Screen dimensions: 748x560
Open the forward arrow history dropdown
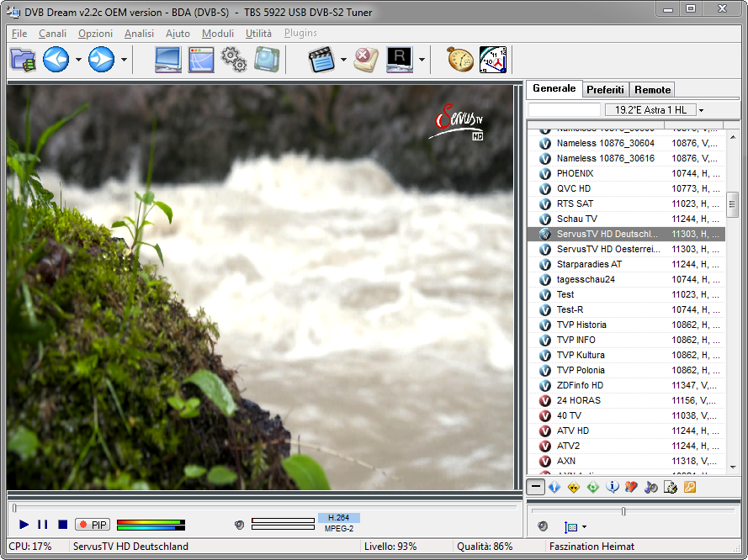124,60
